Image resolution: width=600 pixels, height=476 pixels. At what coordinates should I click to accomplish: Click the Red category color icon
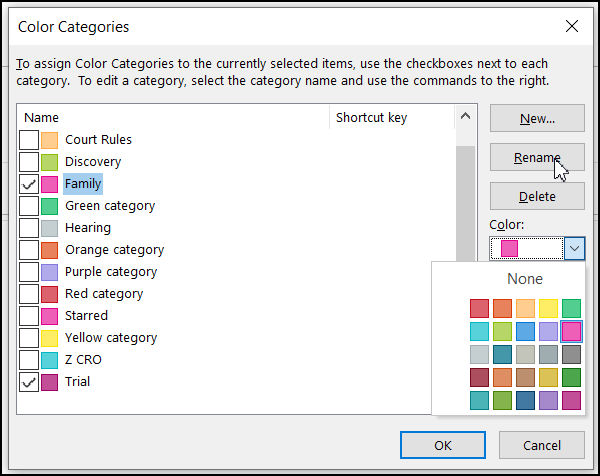tap(50, 294)
